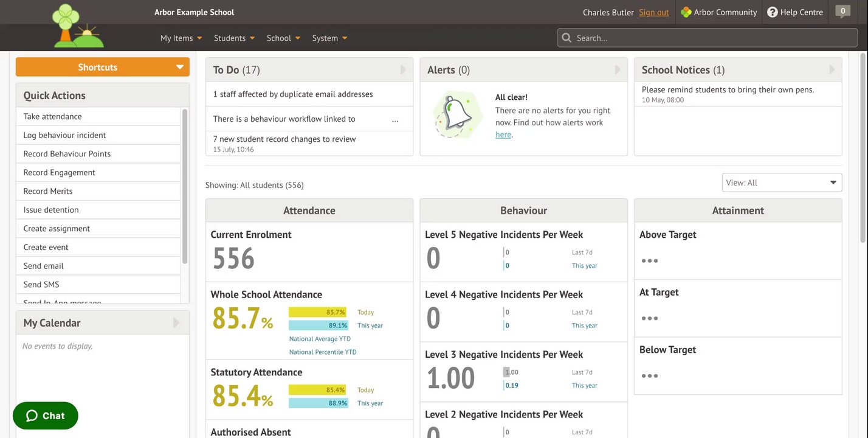Click the Statutory Attendance Today bar
The image size is (868, 438).
(x=317, y=390)
